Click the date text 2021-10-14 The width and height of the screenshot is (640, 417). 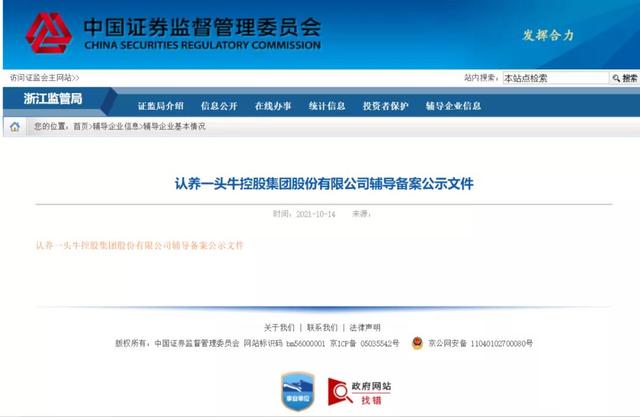316,214
